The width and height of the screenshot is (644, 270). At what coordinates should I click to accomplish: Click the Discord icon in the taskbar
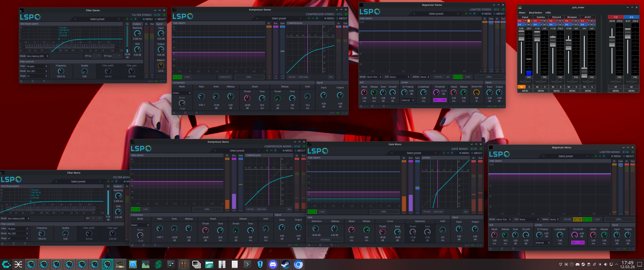(273, 264)
